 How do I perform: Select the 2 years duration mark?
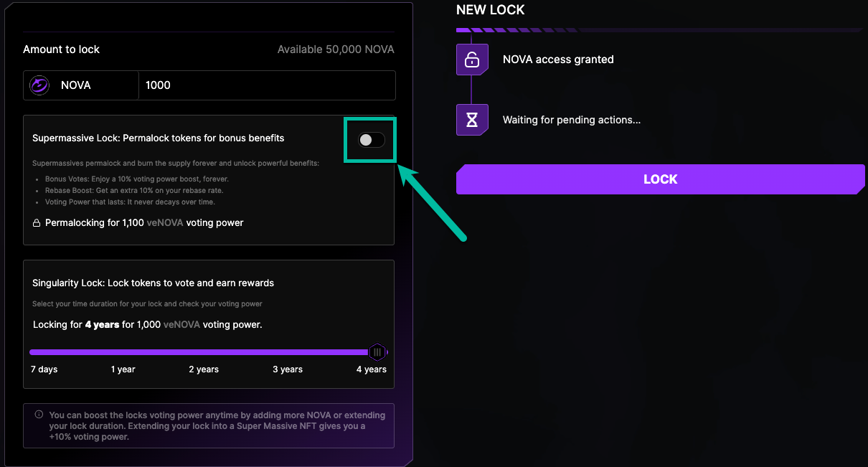[x=204, y=369]
